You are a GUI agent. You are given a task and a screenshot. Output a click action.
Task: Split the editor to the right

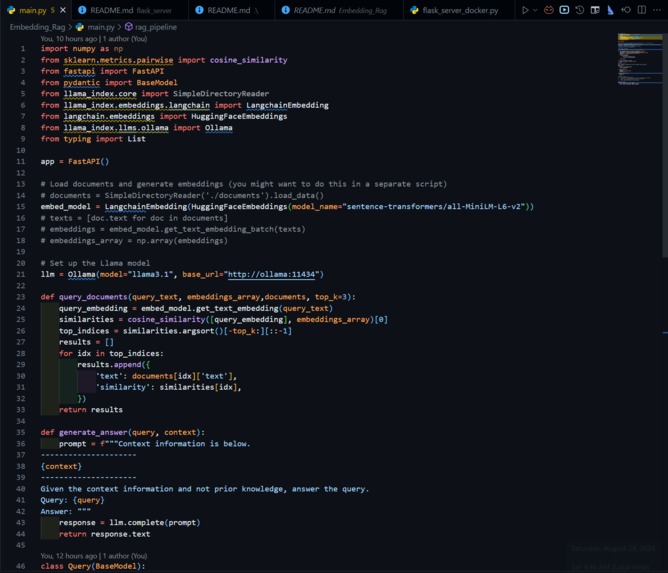(642, 10)
